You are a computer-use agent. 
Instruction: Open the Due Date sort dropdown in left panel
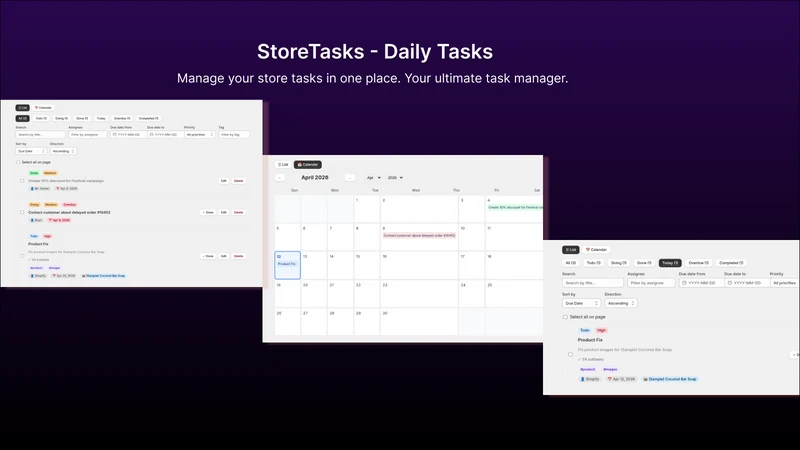coord(31,151)
